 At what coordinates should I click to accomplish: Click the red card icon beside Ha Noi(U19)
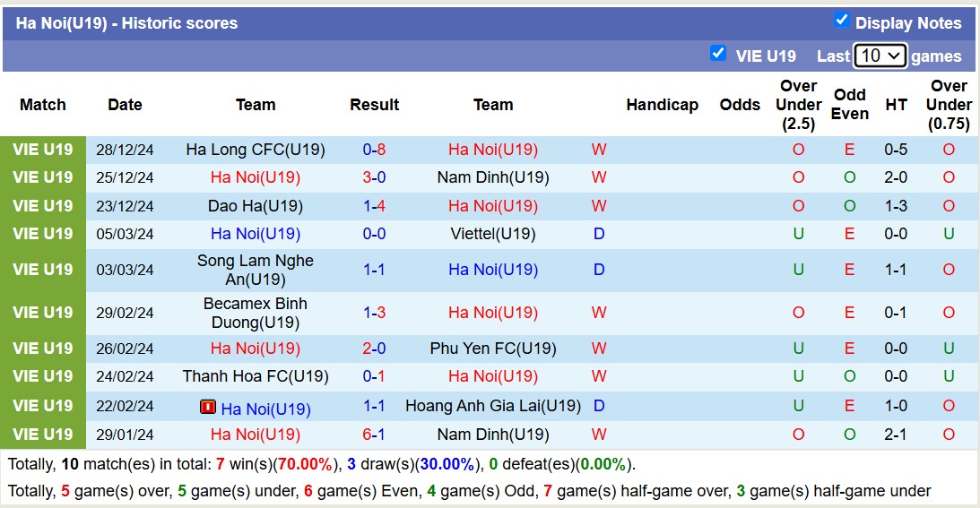click(208, 408)
